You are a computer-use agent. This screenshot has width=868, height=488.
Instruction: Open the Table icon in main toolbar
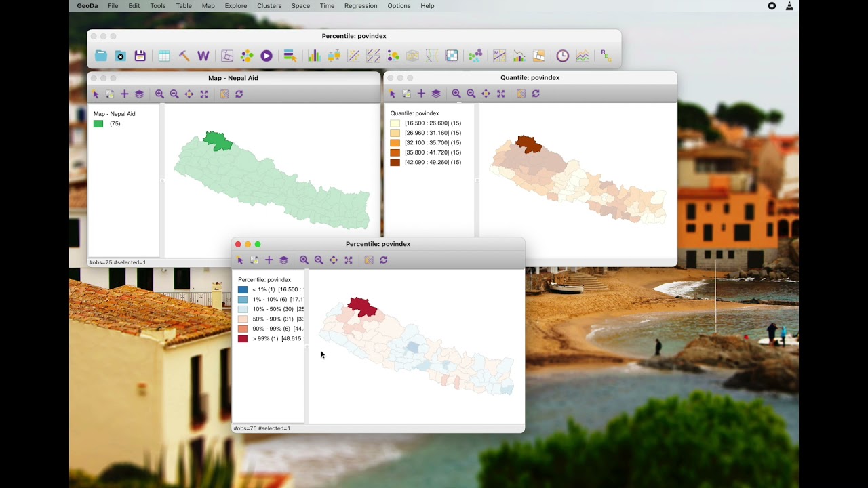coord(164,56)
